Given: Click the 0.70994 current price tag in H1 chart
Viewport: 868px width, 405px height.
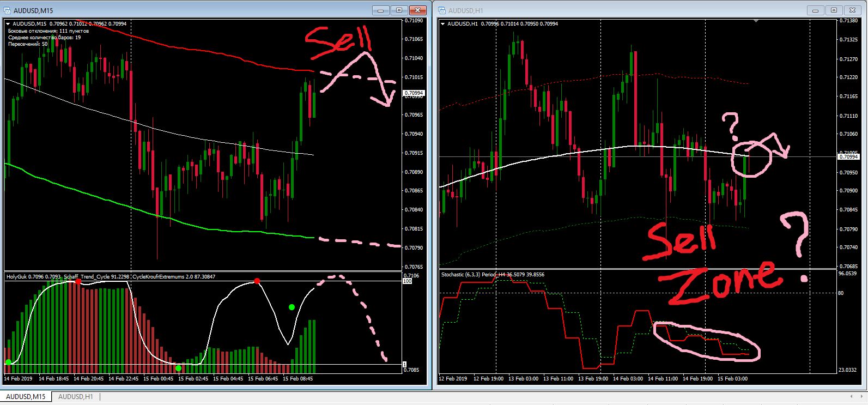Looking at the screenshot, I should click(849, 157).
